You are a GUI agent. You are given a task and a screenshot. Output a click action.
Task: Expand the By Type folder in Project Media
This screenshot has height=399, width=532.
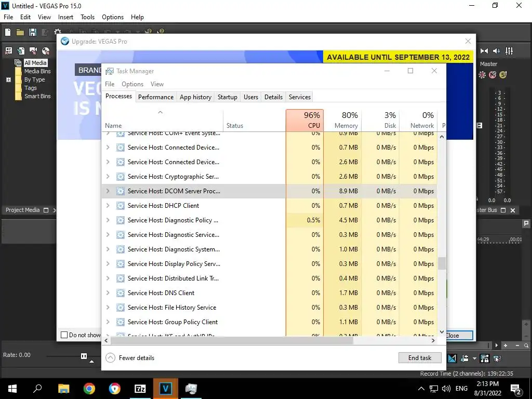click(x=8, y=79)
